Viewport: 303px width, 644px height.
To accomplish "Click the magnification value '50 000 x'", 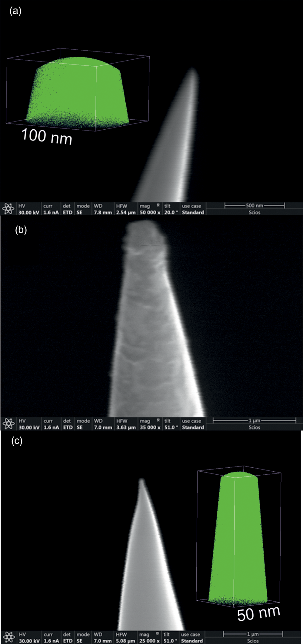I will pyautogui.click(x=150, y=212).
